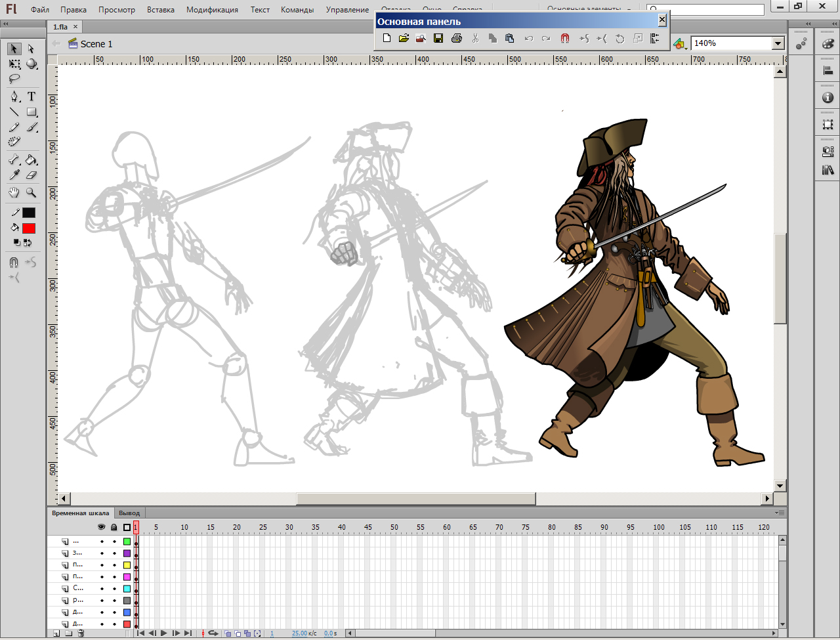
Task: Select the Lasso tool
Action: click(x=14, y=79)
